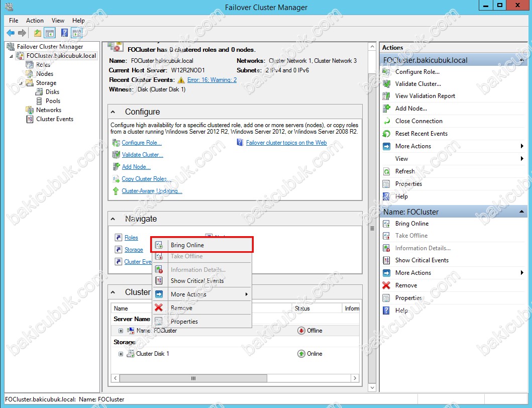Open 'Failover cluster topics on the Web' link

[286, 143]
